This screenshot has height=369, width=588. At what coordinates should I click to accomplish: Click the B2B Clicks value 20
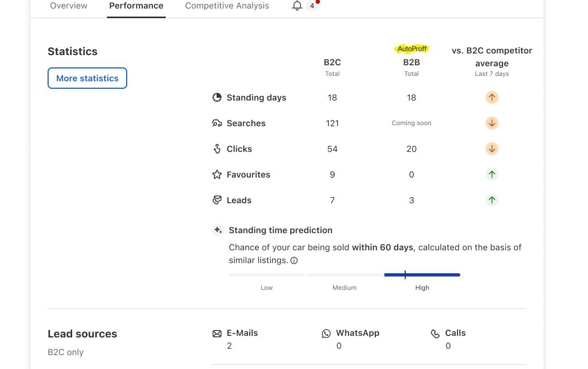(412, 149)
